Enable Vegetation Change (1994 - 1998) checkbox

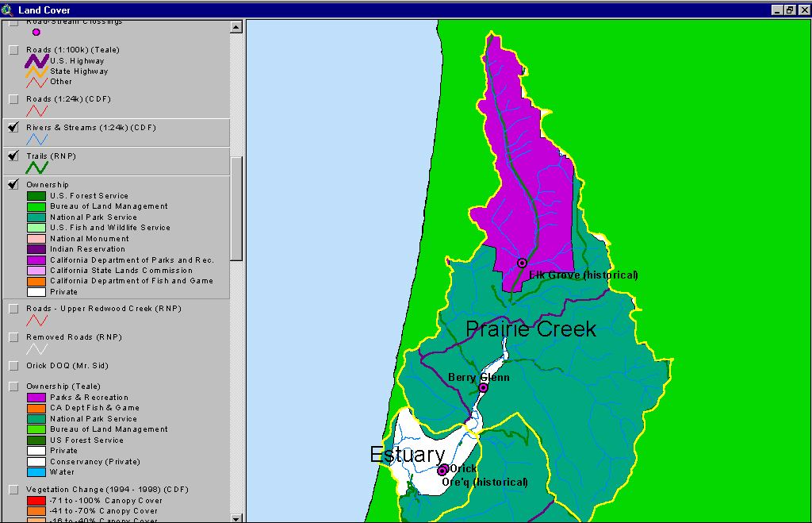click(x=14, y=490)
